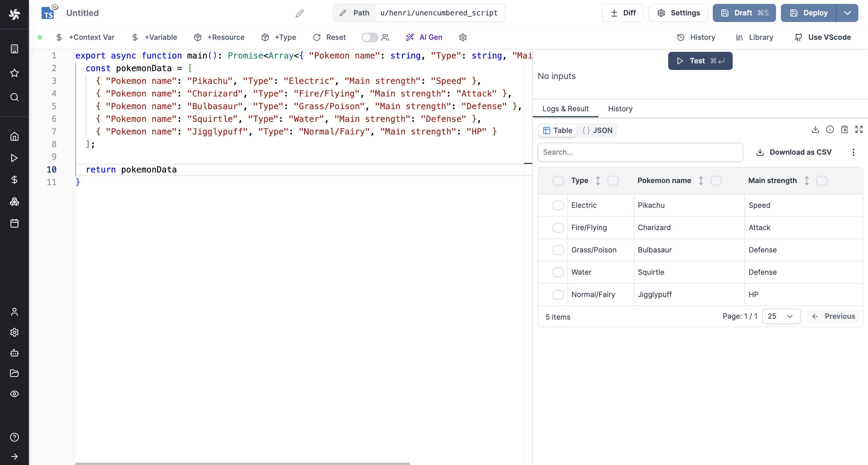Check the Pikachu row checkbox
Screen dimensions: 868x465
tap(558, 205)
